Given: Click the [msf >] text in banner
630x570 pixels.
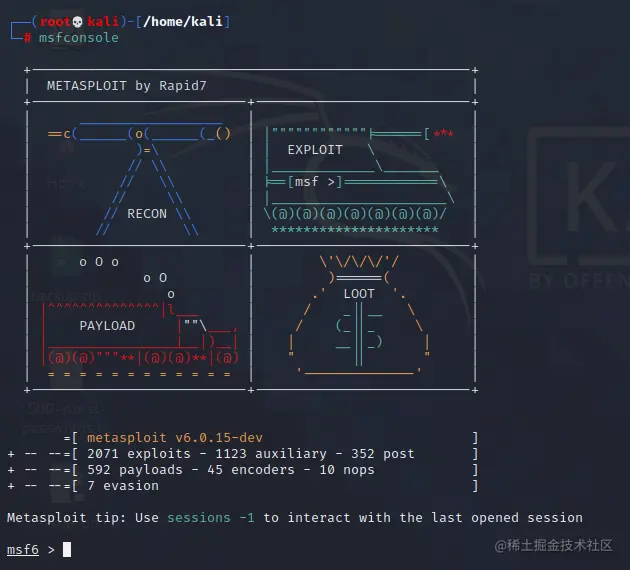Looking at the screenshot, I should click(315, 182).
